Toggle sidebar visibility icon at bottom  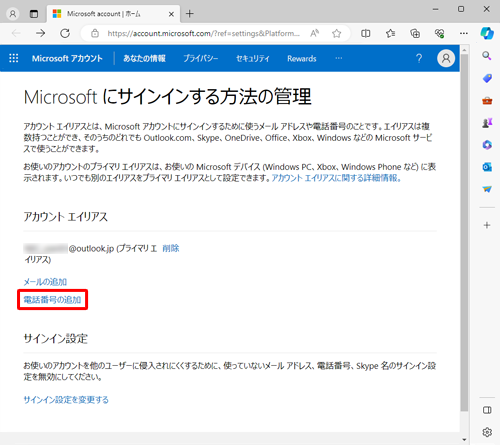tap(487, 410)
